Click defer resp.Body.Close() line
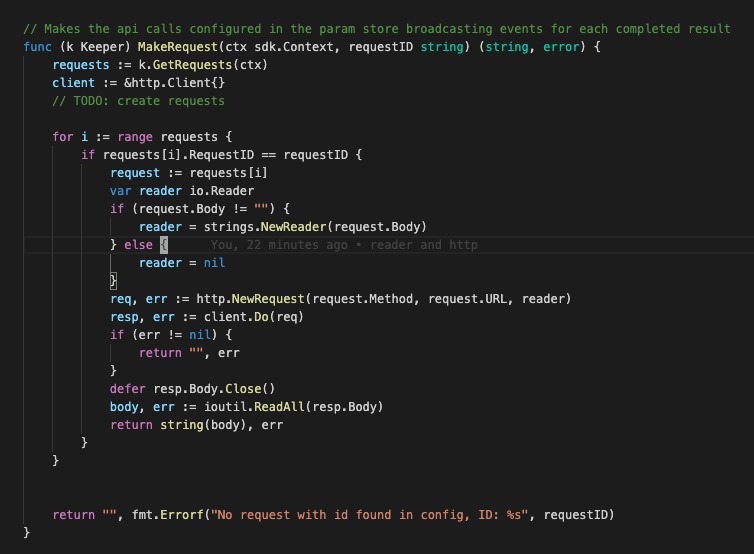This screenshot has height=554, width=754. click(192, 389)
